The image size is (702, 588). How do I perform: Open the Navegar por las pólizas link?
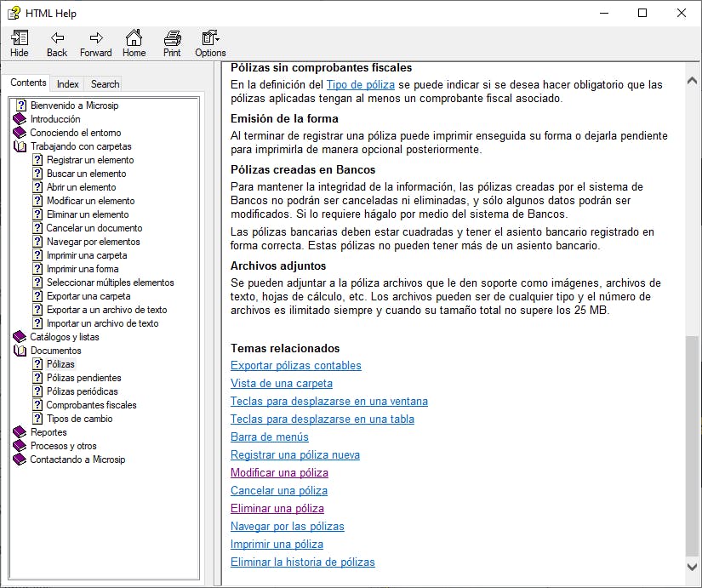[x=288, y=527]
